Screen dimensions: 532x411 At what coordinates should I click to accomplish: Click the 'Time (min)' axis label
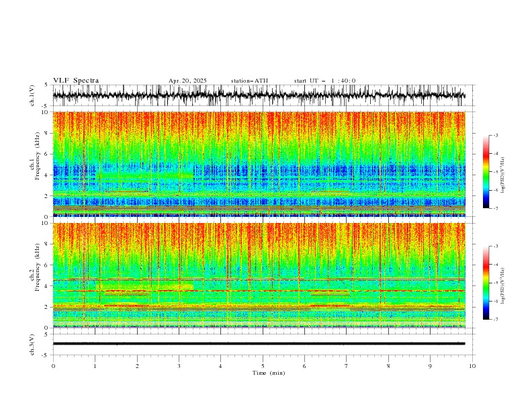(x=269, y=373)
